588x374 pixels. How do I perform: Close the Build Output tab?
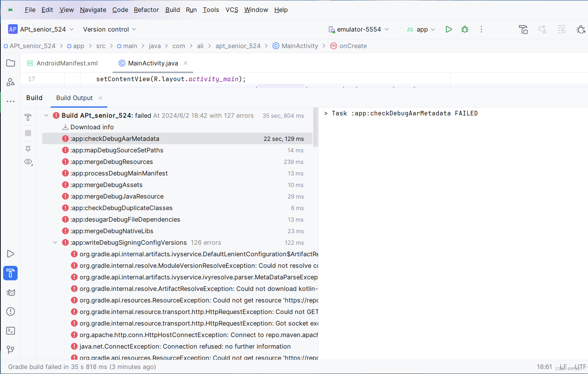[100, 98]
